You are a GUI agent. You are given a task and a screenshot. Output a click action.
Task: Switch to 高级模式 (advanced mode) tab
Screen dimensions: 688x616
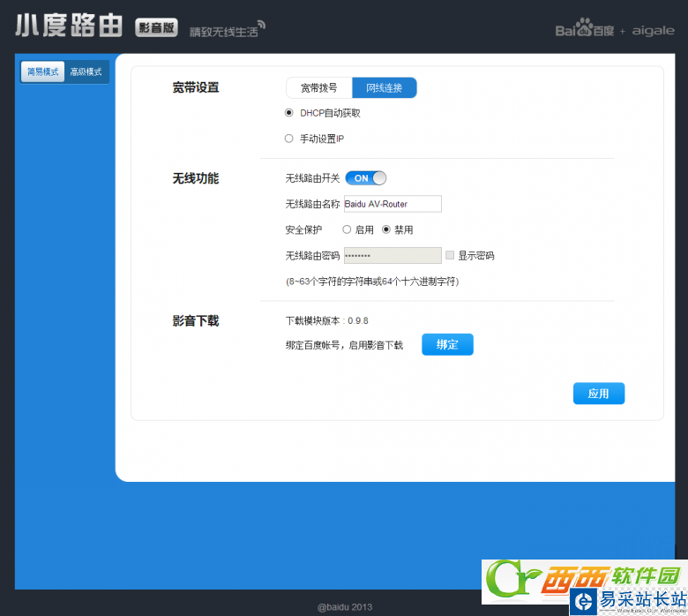pyautogui.click(x=86, y=71)
